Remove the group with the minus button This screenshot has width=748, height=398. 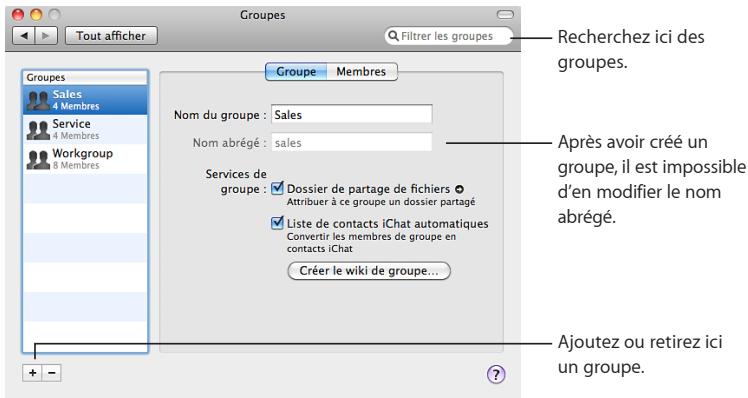click(52, 373)
